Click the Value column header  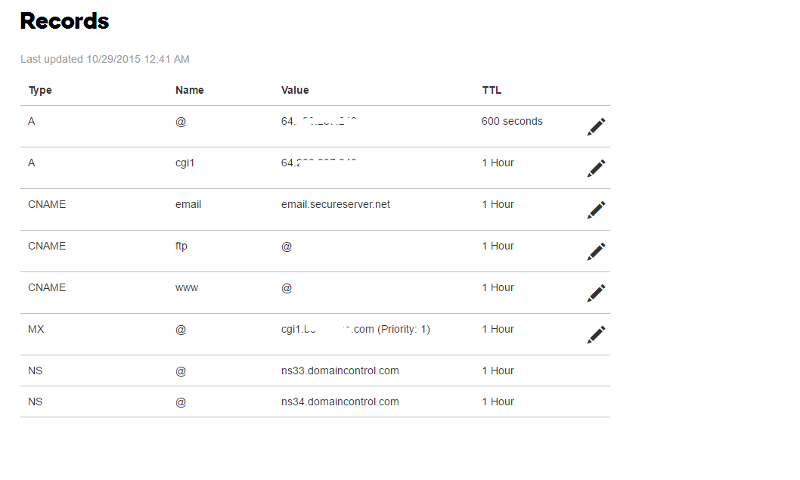[295, 90]
